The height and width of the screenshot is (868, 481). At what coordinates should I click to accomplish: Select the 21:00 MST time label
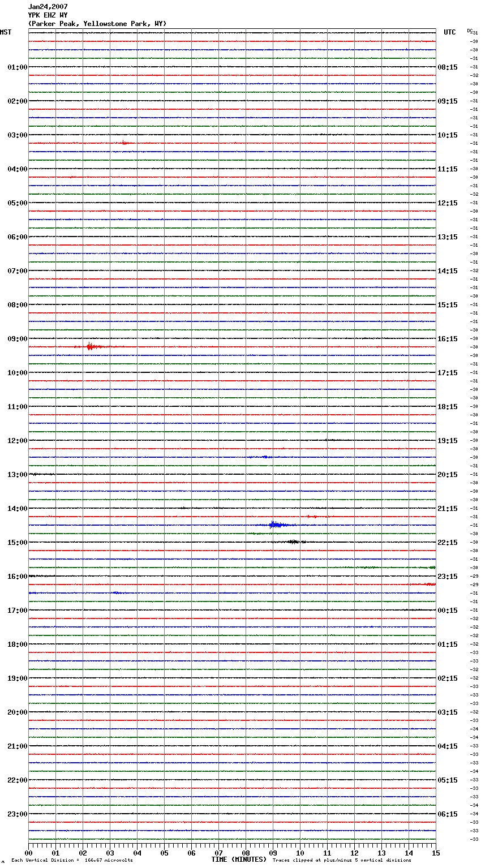pos(18,746)
